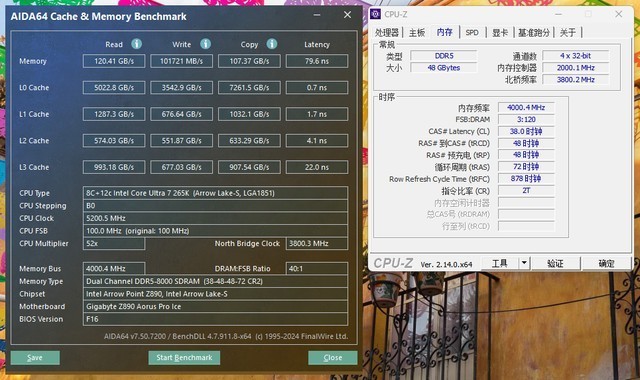640x380 pixels.
Task: Click the AIDA64 Close button
Action: click(333, 358)
